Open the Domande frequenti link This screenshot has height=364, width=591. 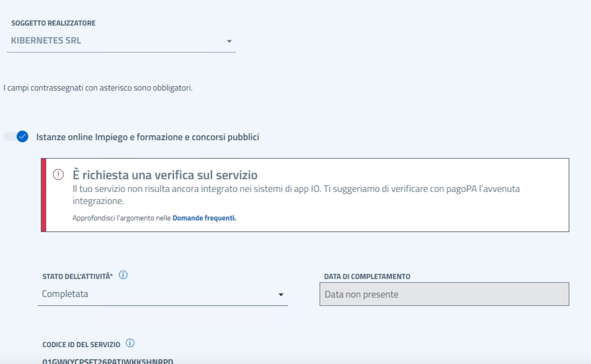[x=204, y=218]
